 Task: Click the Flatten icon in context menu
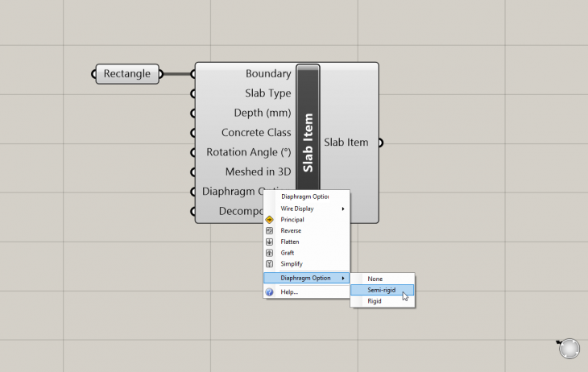pos(269,242)
